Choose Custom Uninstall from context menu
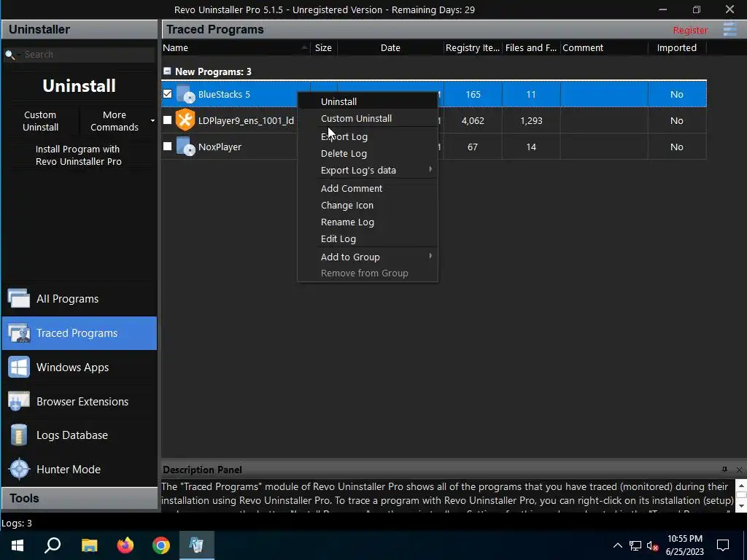 click(x=368, y=118)
